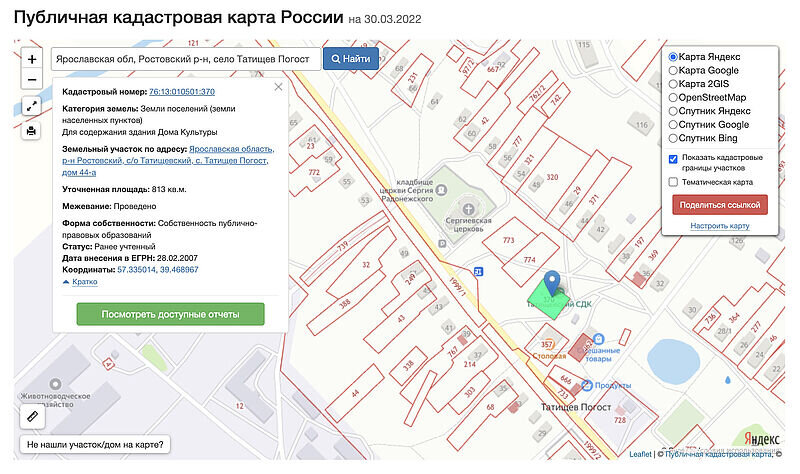
Task: Select Спутник Яндекс radio button
Action: pyautogui.click(x=673, y=111)
